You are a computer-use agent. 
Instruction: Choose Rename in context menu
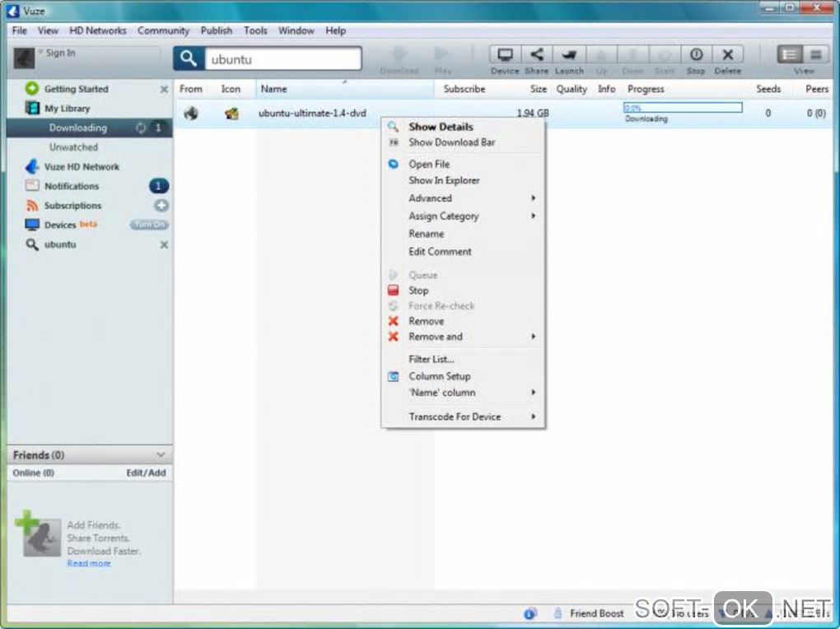[464, 234]
